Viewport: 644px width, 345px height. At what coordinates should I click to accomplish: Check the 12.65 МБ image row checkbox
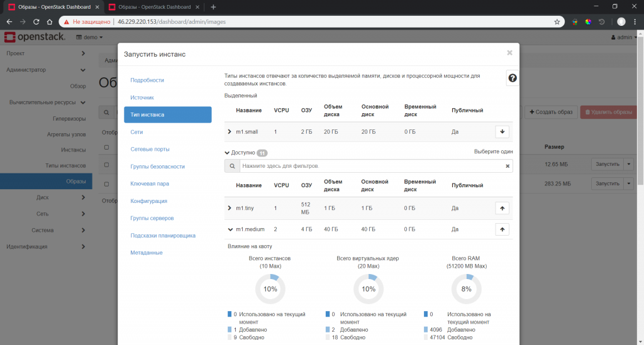coord(106,165)
